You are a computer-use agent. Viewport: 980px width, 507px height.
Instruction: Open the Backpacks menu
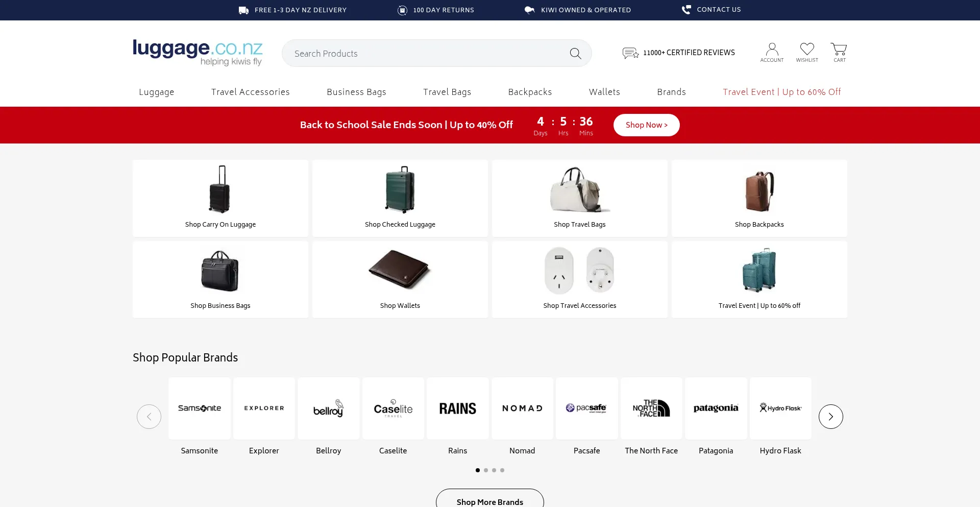click(530, 92)
